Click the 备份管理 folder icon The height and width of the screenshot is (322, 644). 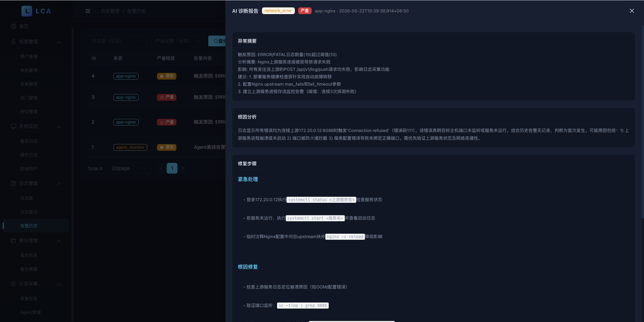click(13, 240)
